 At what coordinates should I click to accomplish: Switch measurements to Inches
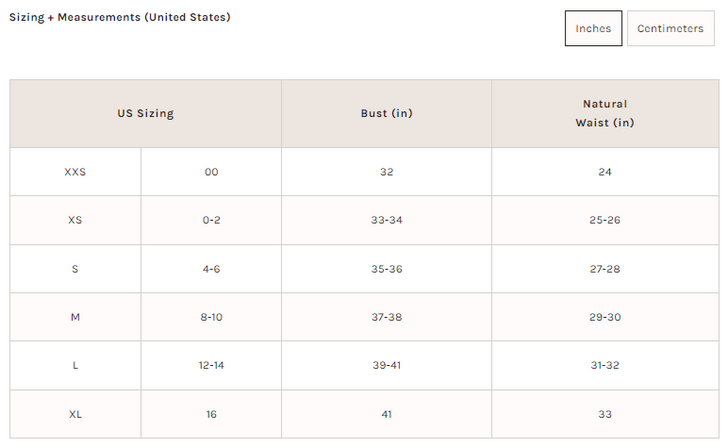pyautogui.click(x=593, y=29)
